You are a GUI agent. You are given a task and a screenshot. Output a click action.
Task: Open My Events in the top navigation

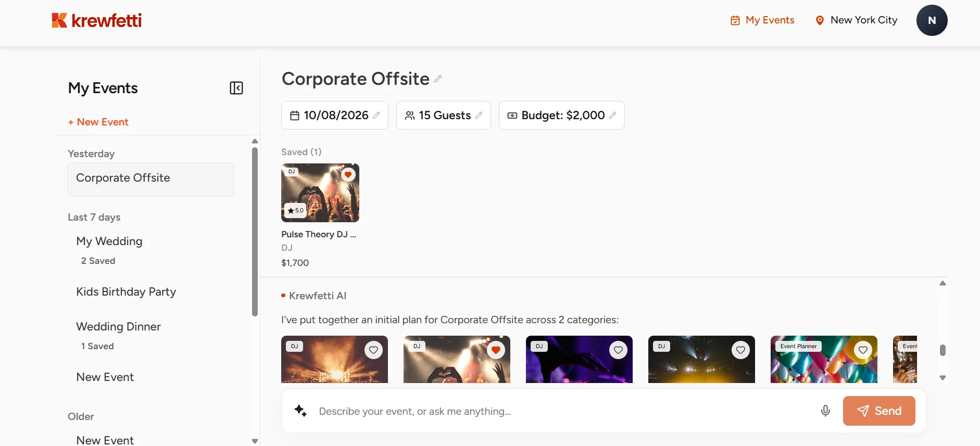click(x=762, y=20)
